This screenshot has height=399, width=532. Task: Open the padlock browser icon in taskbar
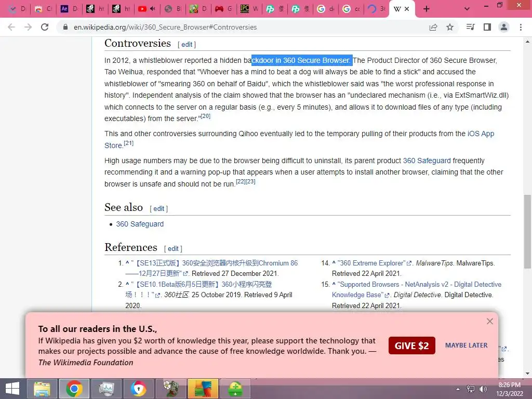tap(138, 389)
